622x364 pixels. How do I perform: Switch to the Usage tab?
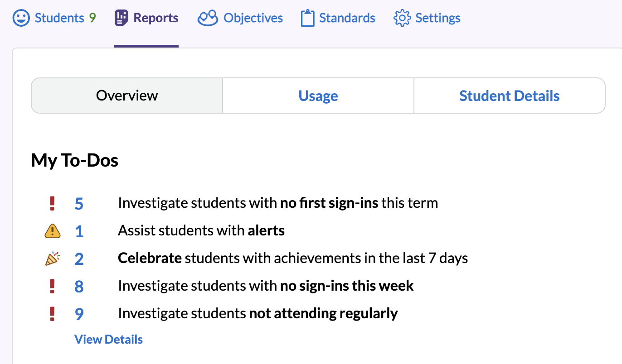point(318,96)
